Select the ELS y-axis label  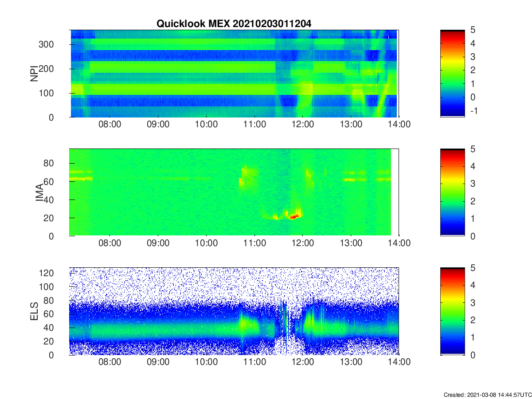[34, 311]
